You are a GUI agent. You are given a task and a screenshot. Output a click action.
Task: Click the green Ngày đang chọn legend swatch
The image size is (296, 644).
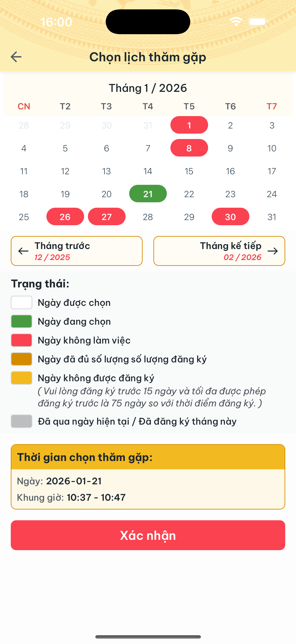point(22,321)
